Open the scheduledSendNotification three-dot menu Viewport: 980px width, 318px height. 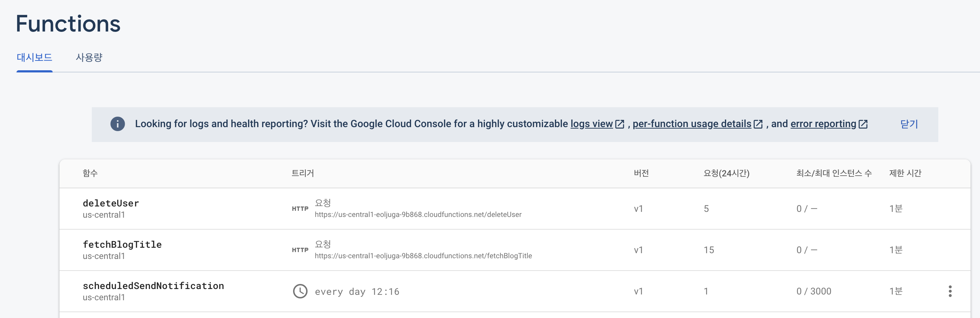coord(950,291)
